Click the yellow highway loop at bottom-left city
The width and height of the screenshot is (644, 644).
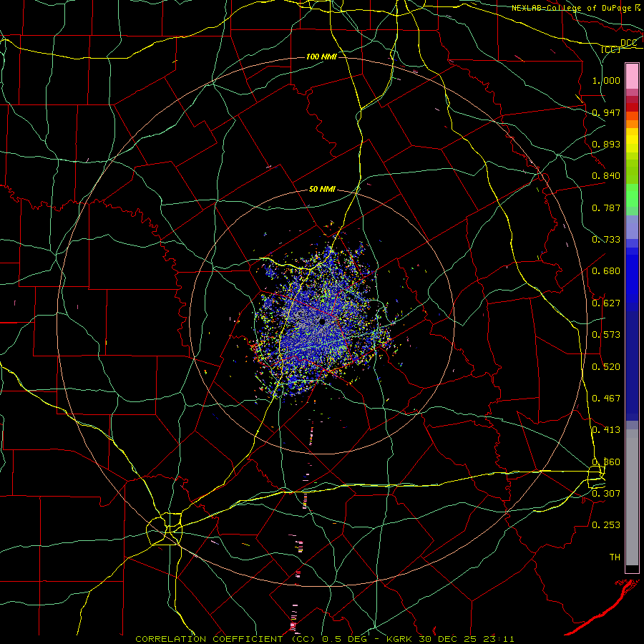coord(164,530)
